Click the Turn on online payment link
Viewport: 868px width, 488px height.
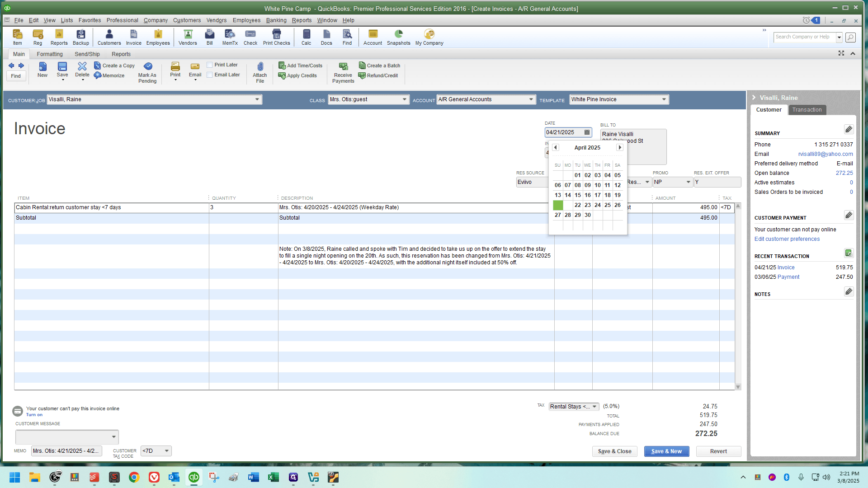34,415
